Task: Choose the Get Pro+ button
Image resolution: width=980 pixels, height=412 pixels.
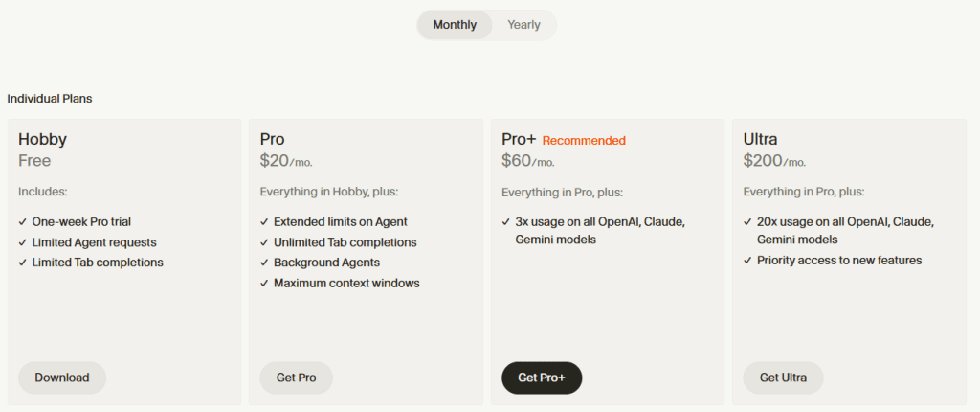Action: [x=542, y=378]
